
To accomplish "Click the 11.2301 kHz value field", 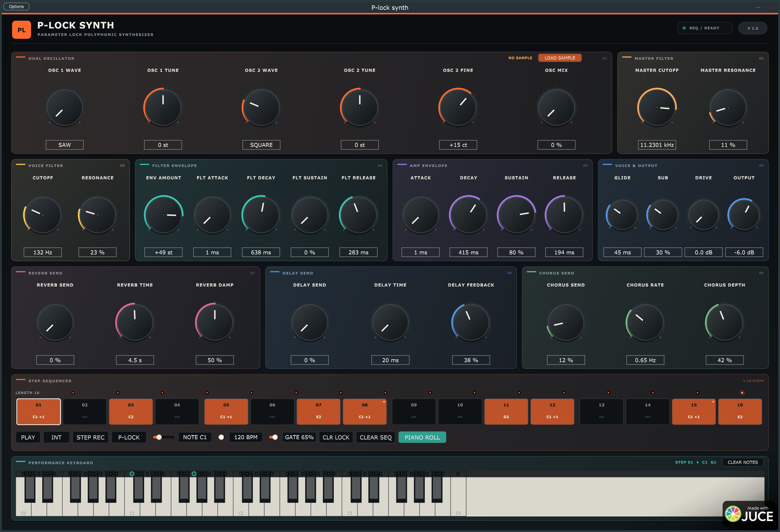I will click(x=657, y=145).
